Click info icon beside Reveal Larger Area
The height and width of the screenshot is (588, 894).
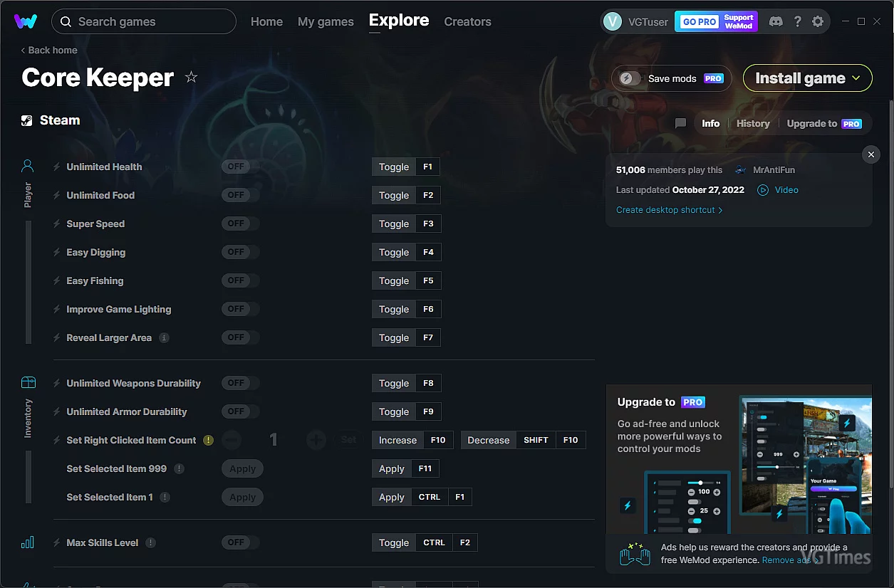point(164,337)
